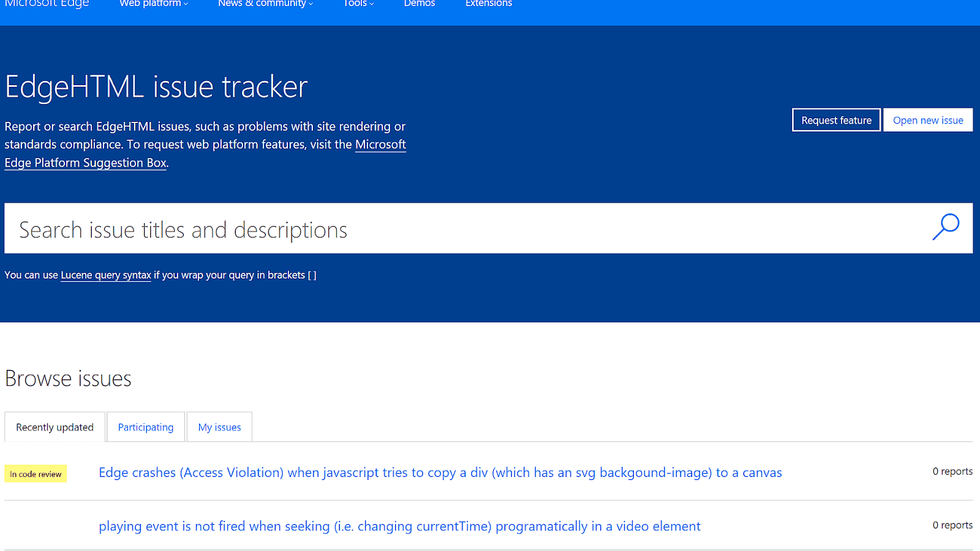The width and height of the screenshot is (980, 551).
Task: Click the EdgeHTML issue tracker heading
Action: [x=156, y=86]
